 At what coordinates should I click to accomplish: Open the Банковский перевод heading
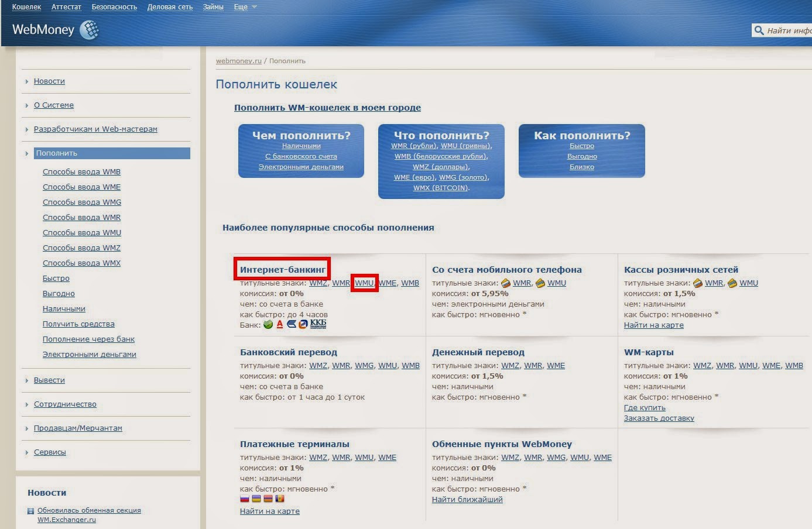[x=289, y=352]
